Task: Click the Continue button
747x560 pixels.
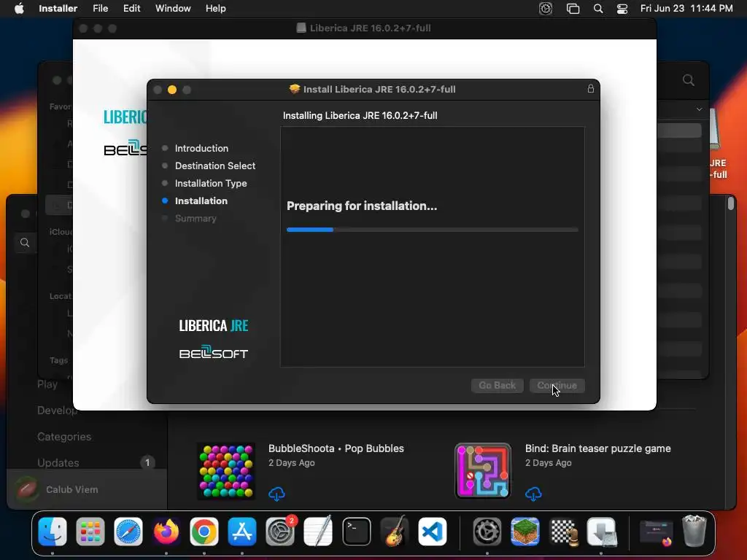Action: (557, 385)
